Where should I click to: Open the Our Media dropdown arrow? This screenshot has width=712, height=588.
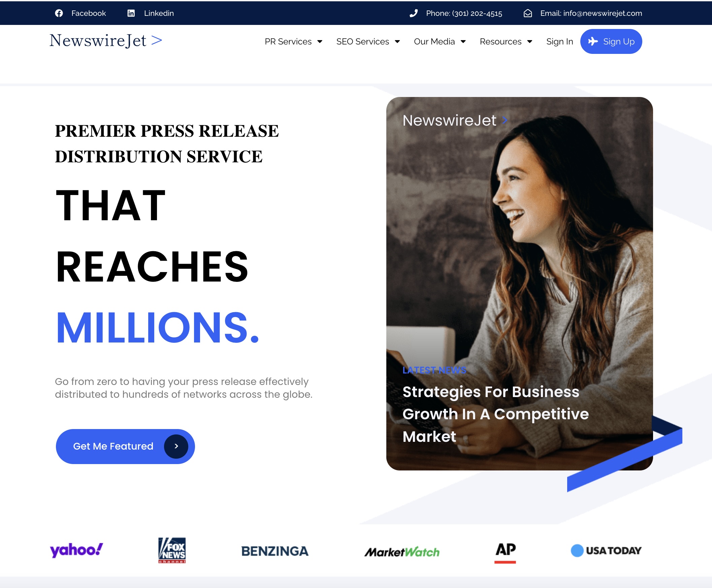point(463,42)
